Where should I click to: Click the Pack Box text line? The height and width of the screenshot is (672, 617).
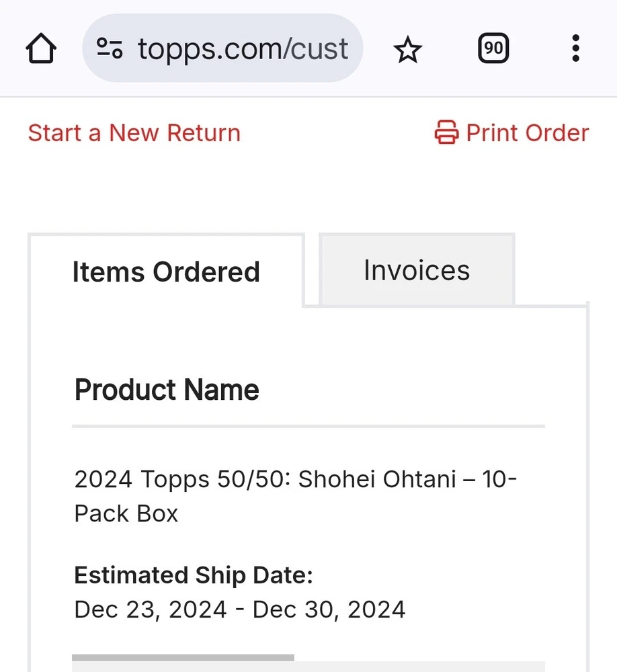point(126,513)
